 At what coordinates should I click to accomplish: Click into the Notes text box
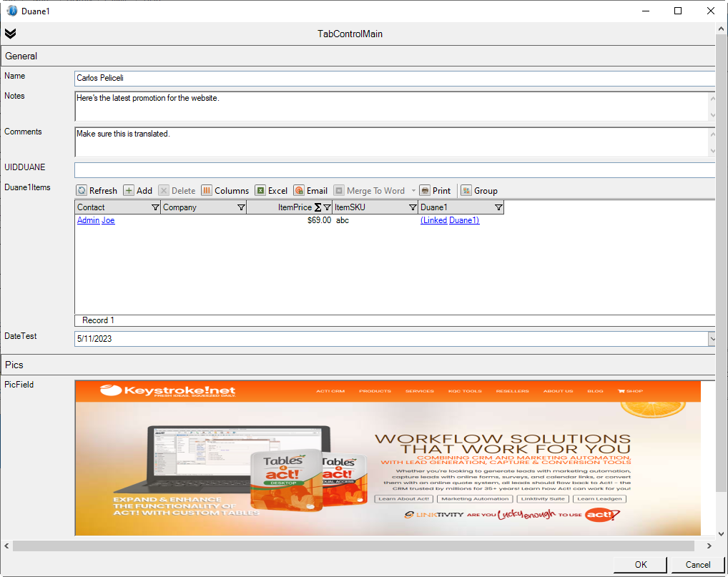391,107
